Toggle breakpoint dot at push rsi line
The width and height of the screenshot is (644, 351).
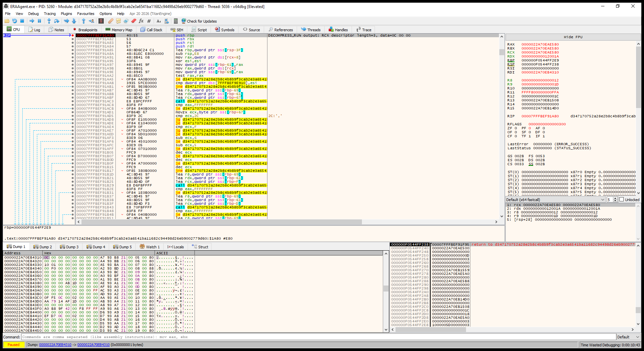click(73, 43)
